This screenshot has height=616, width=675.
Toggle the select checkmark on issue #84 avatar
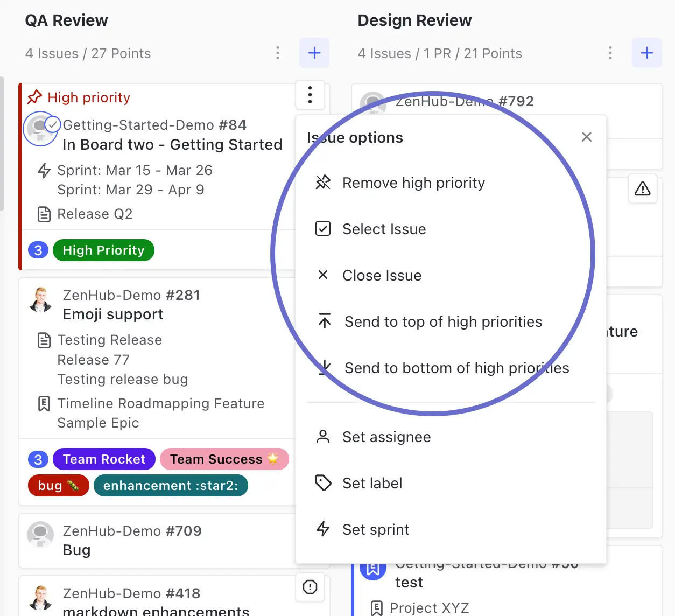click(x=52, y=125)
